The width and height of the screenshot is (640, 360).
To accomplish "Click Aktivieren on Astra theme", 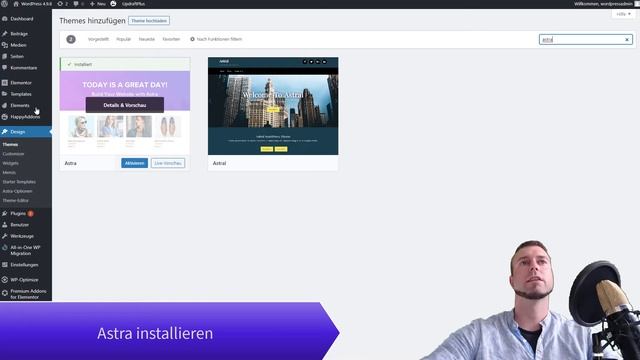I will tap(134, 163).
